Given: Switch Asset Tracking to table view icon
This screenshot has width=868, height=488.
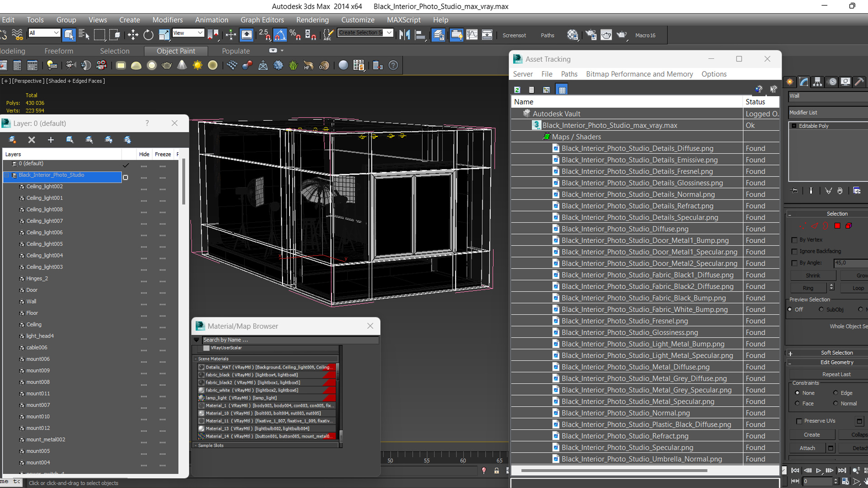Looking at the screenshot, I should coord(562,89).
